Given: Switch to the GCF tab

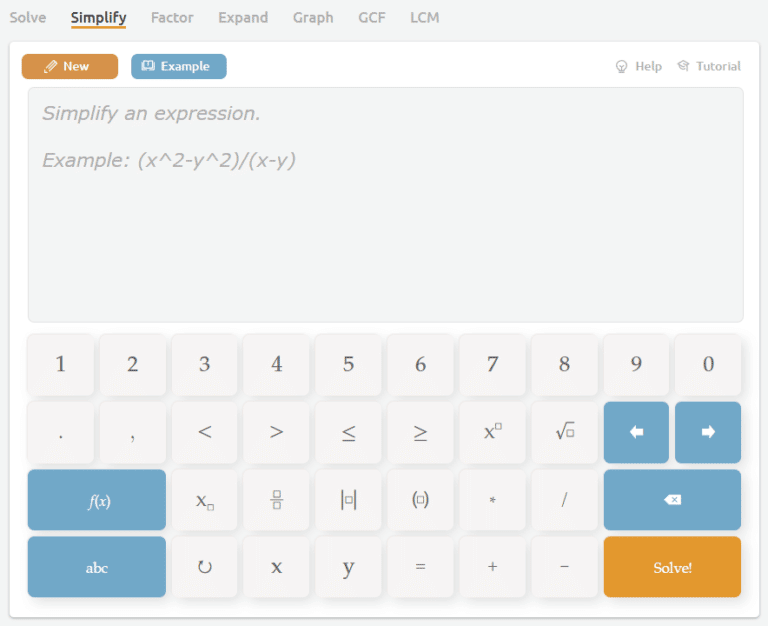Looking at the screenshot, I should coord(372,18).
